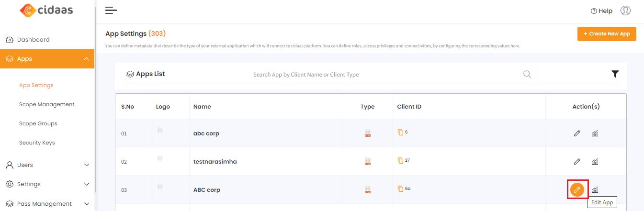
Task: Copy client ID of abc corp
Action: [400, 133]
